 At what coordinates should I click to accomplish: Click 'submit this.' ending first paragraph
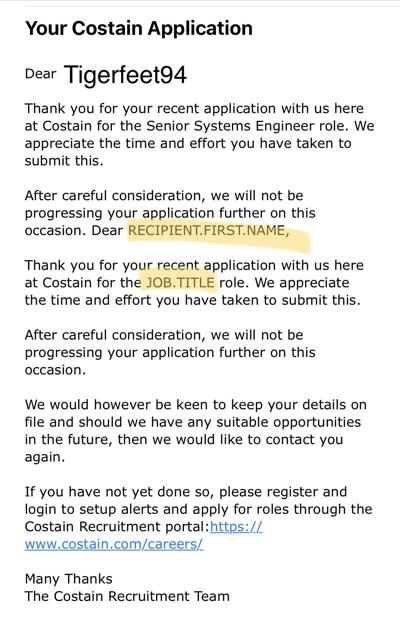[x=64, y=161]
